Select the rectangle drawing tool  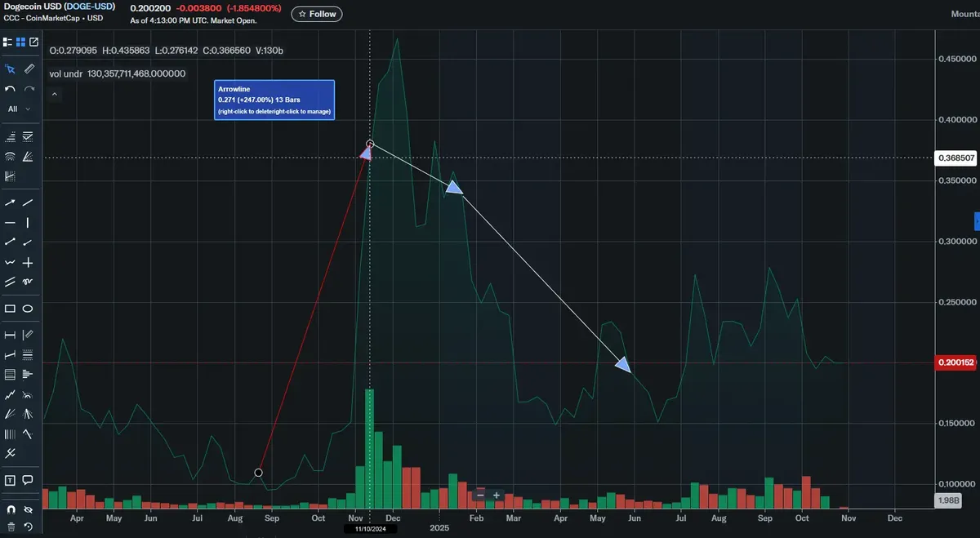pyautogui.click(x=11, y=308)
